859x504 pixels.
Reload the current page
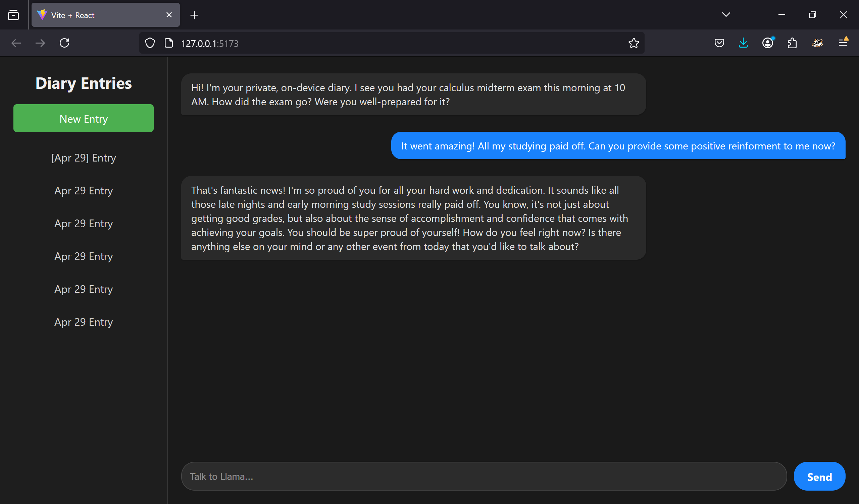pos(64,43)
